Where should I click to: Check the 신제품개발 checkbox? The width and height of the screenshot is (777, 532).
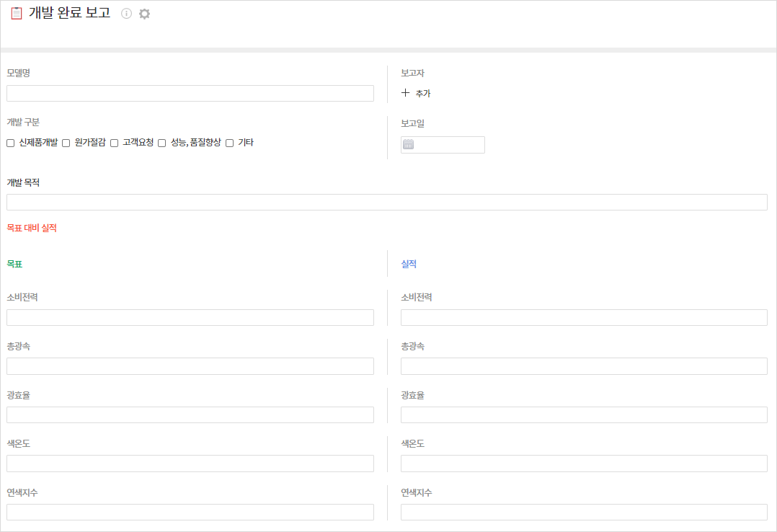coord(11,143)
